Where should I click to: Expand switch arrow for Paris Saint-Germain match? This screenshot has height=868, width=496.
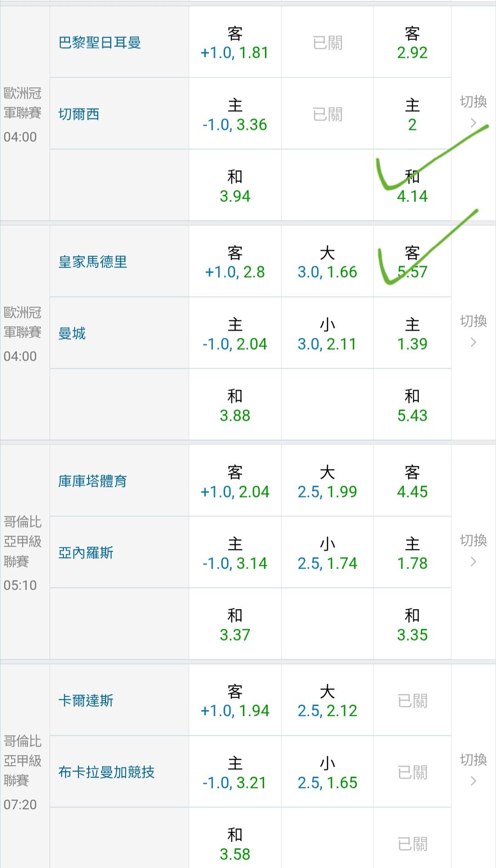473,112
